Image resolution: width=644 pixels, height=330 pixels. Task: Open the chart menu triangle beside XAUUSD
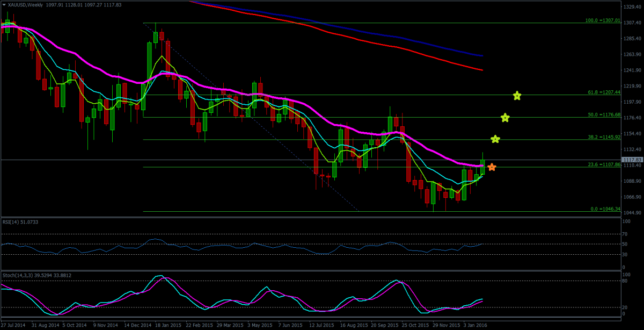(x=4, y=5)
